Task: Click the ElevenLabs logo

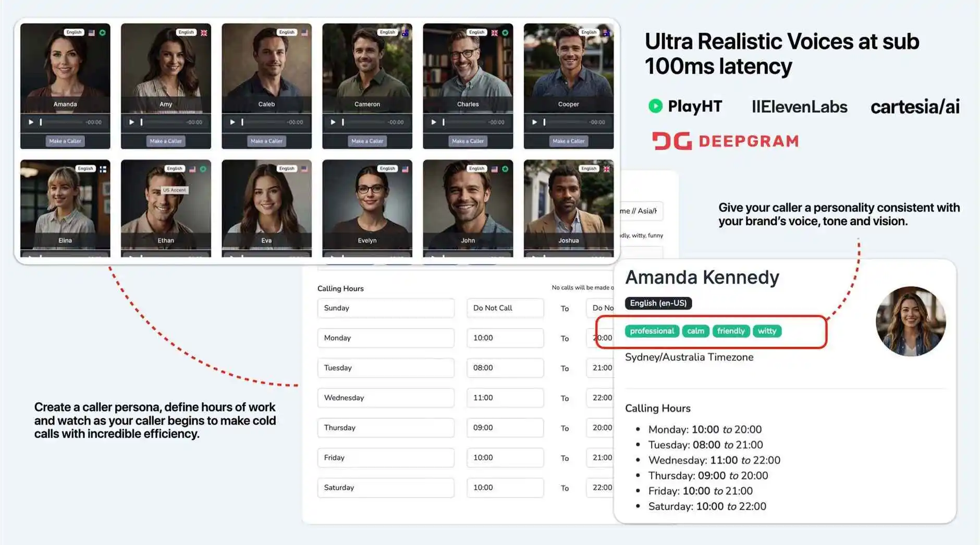Action: (x=799, y=106)
